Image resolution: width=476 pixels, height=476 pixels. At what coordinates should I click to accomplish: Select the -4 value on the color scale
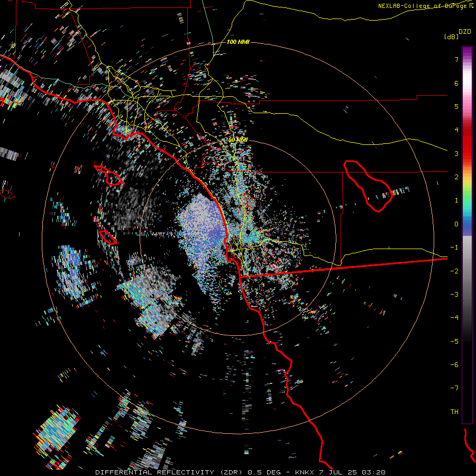pos(454,318)
